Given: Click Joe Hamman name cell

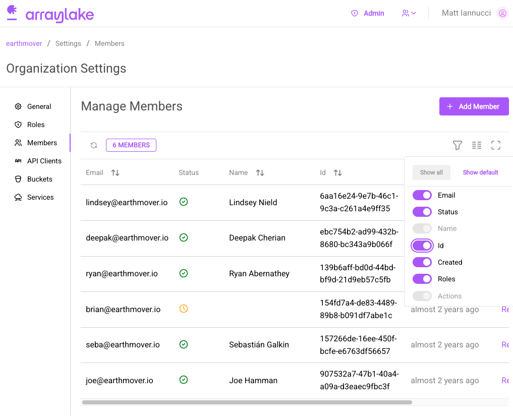Looking at the screenshot, I should (253, 381).
